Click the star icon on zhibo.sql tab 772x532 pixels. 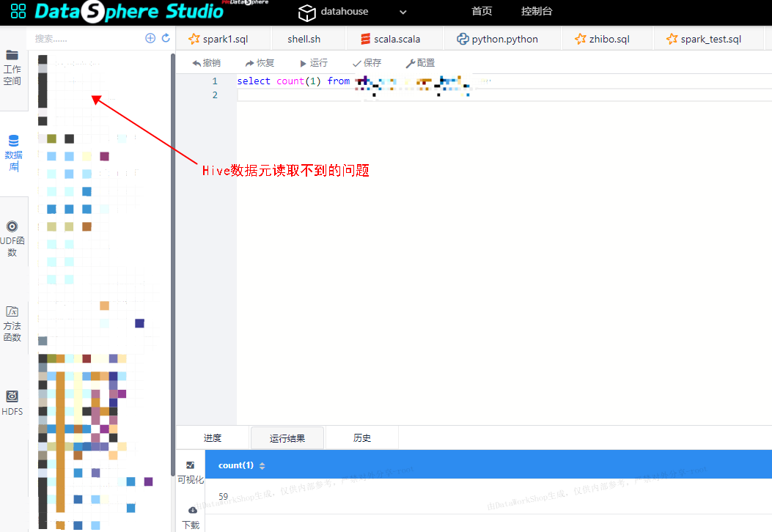pyautogui.click(x=581, y=39)
